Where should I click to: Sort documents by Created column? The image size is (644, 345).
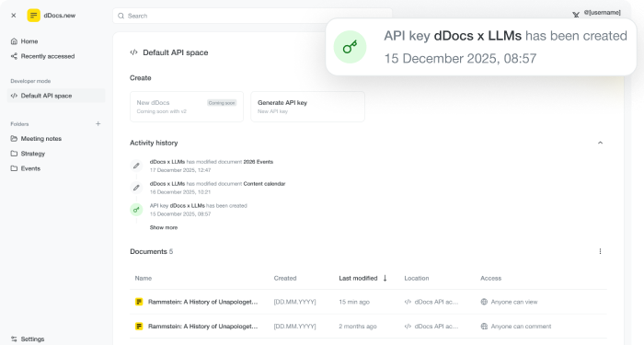coord(285,278)
